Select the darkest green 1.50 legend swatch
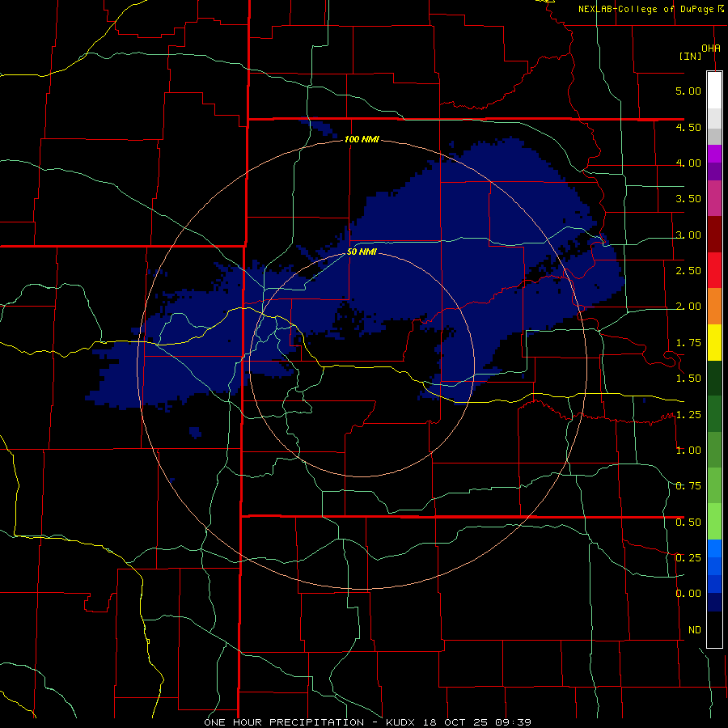This screenshot has width=728, height=728. [714, 379]
